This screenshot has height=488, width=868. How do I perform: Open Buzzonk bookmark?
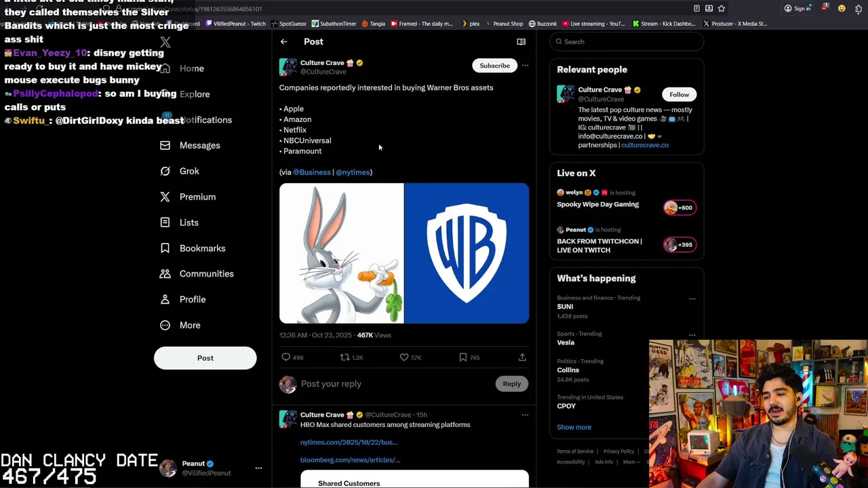tap(542, 24)
